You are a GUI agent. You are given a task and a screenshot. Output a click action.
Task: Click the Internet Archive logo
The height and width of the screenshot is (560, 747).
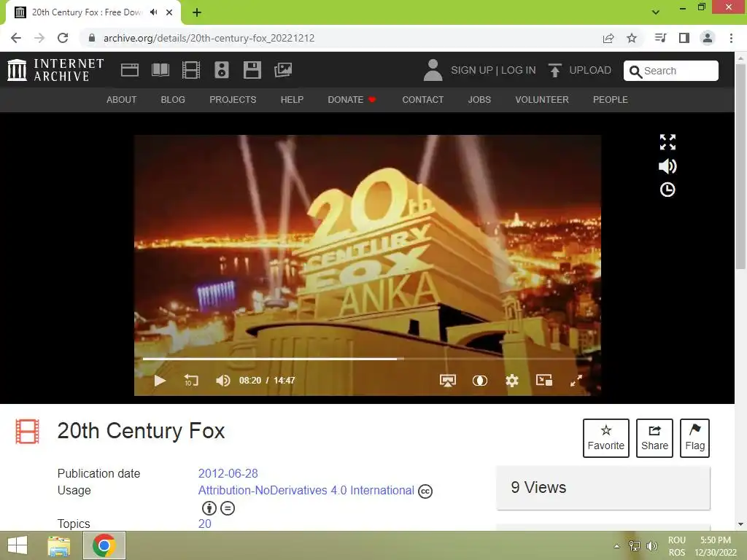(55, 70)
